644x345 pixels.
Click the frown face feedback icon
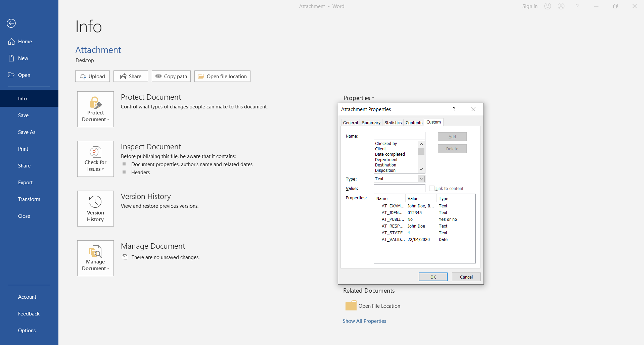coord(561,6)
